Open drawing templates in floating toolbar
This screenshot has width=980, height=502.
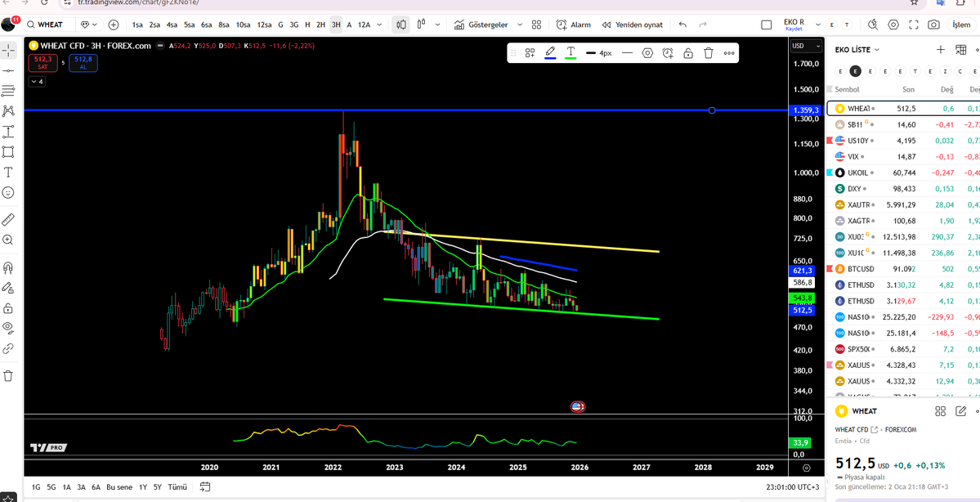pyautogui.click(x=530, y=53)
